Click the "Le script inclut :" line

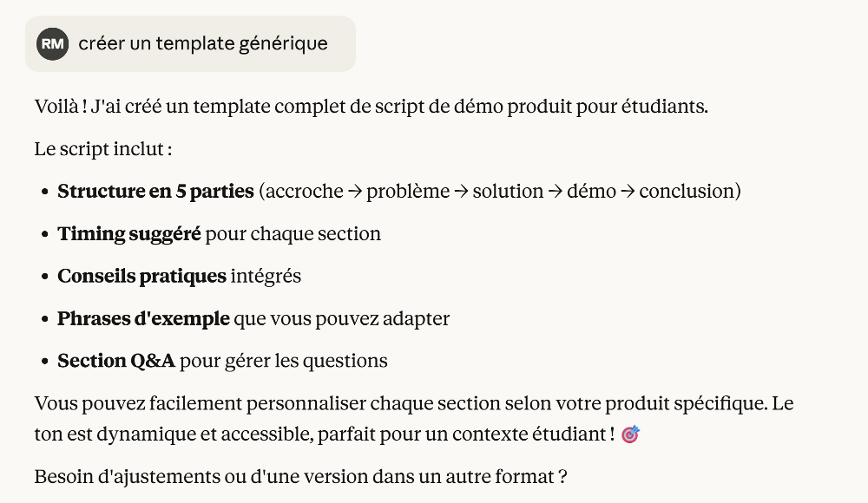coord(103,149)
